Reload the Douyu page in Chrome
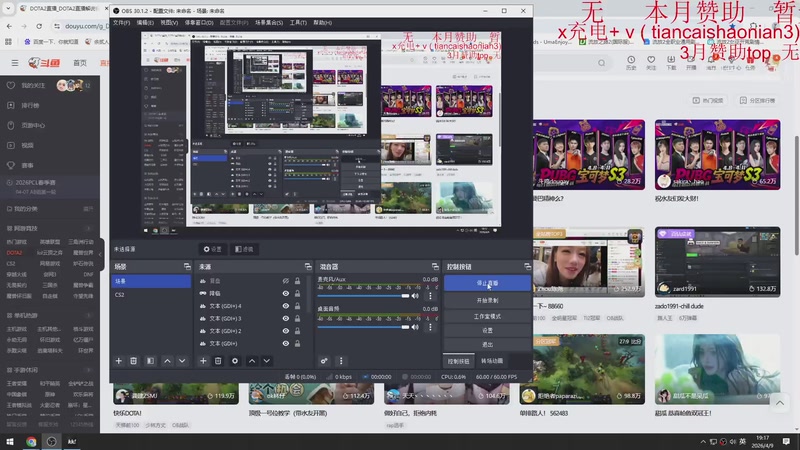Viewport: 800px width, 450px height. click(x=39, y=26)
